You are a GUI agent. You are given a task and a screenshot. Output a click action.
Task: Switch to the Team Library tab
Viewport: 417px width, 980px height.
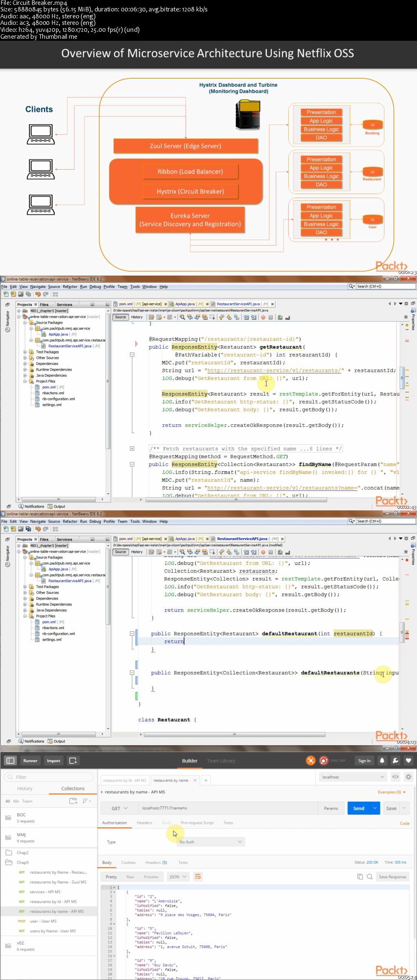pos(221,761)
